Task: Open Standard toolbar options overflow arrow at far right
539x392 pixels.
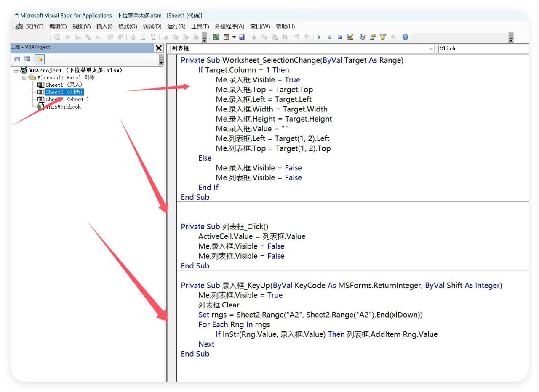Action: point(511,37)
